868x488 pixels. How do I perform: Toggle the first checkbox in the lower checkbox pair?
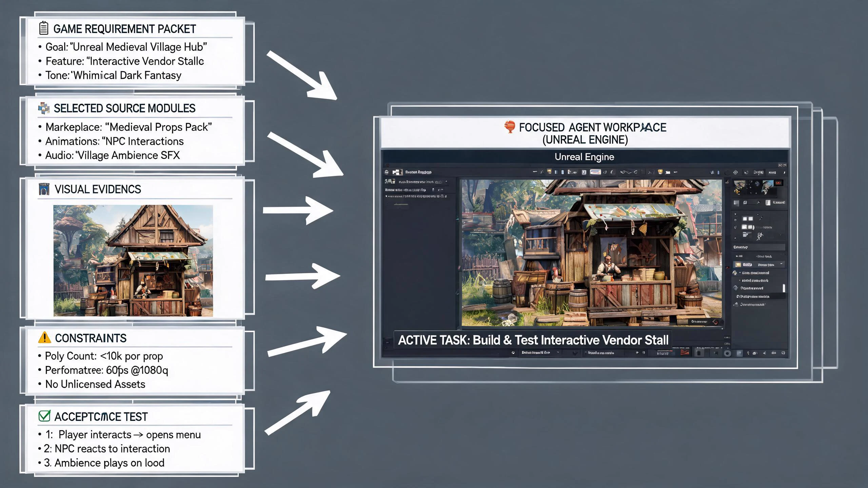pos(744,227)
